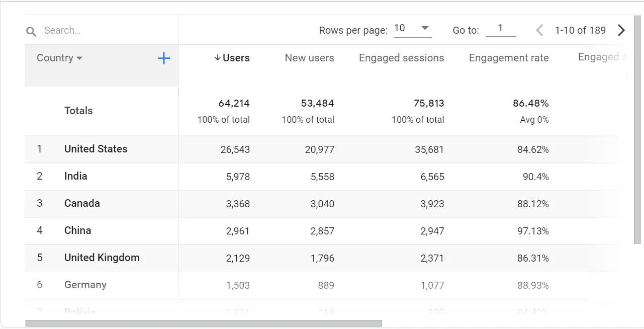Image resolution: width=644 pixels, height=329 pixels.
Task: Click the Canada country name
Action: 82,203
